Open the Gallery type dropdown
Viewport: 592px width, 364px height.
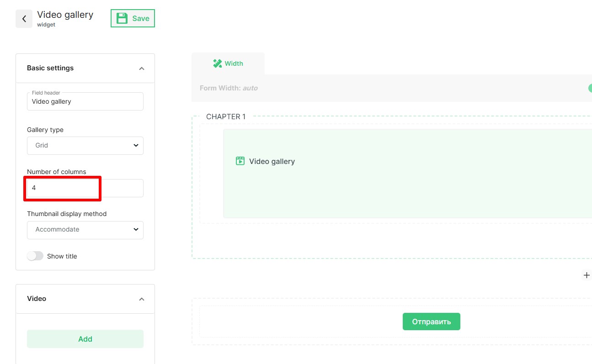tap(85, 145)
